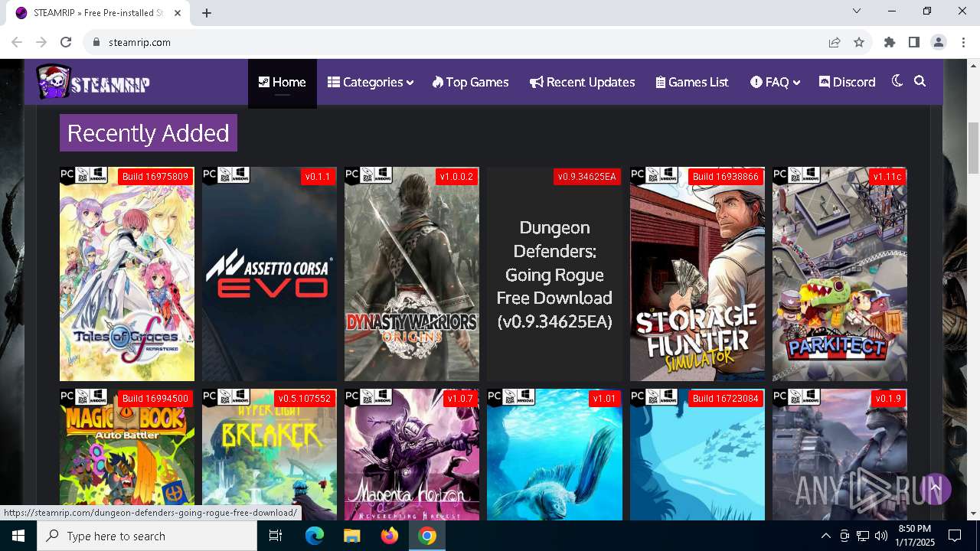Toggle dark mode moon icon
980x551 pixels.
897,81
